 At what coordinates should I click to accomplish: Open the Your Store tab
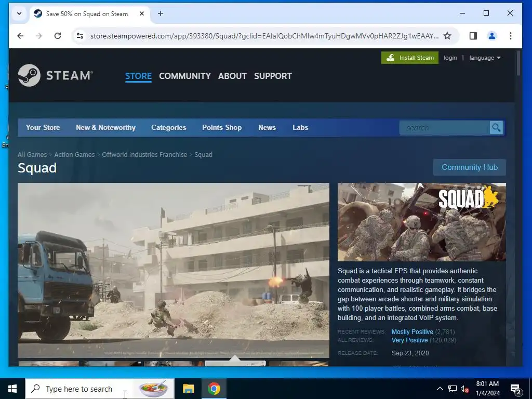(x=43, y=128)
